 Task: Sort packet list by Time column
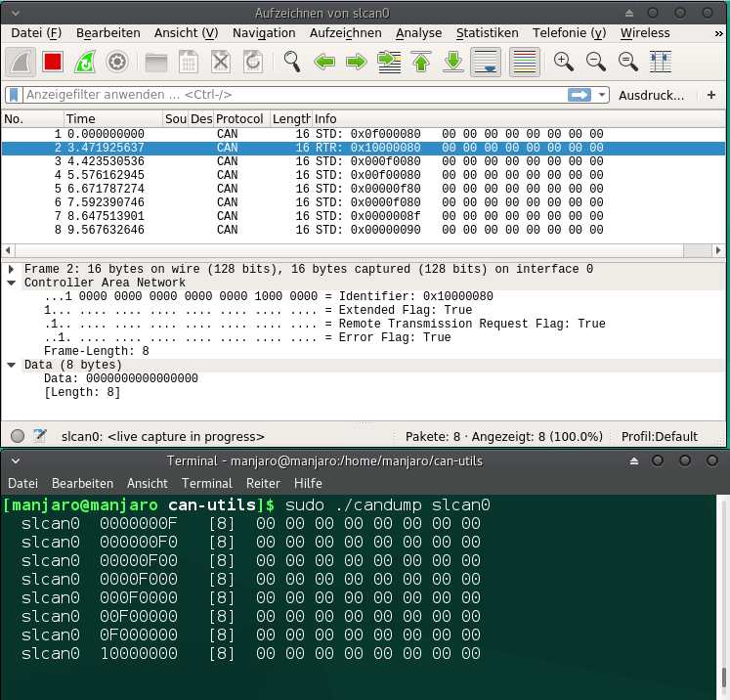click(113, 118)
